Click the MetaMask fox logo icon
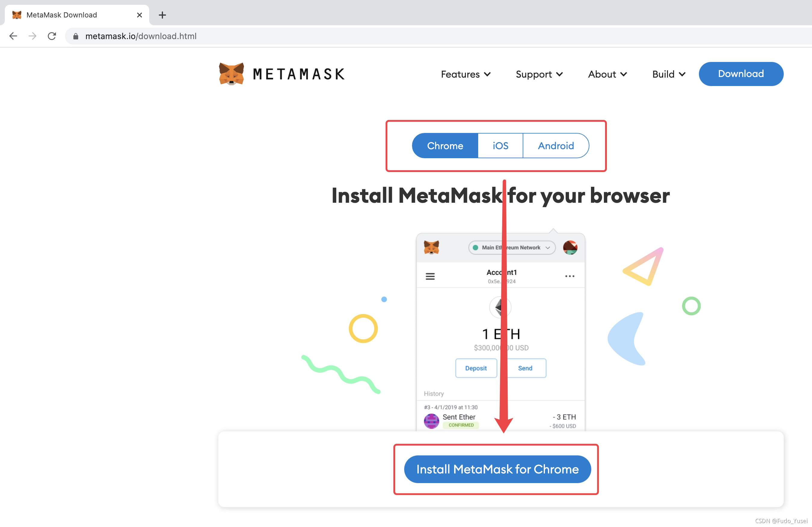 point(230,73)
